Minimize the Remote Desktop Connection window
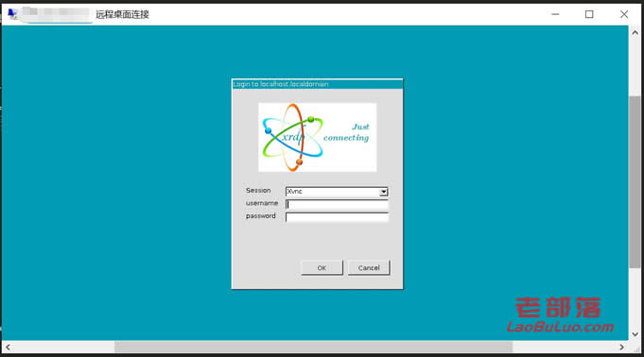 555,14
